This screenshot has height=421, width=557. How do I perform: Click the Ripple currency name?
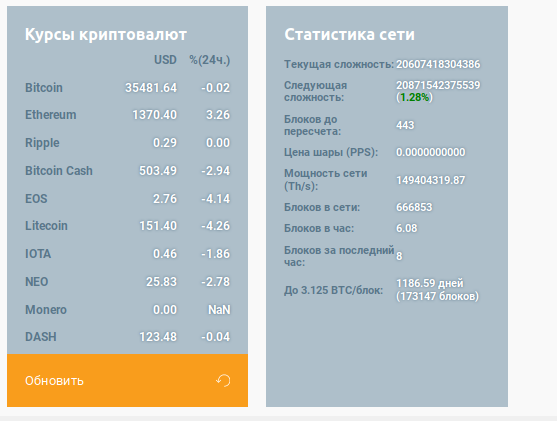42,143
